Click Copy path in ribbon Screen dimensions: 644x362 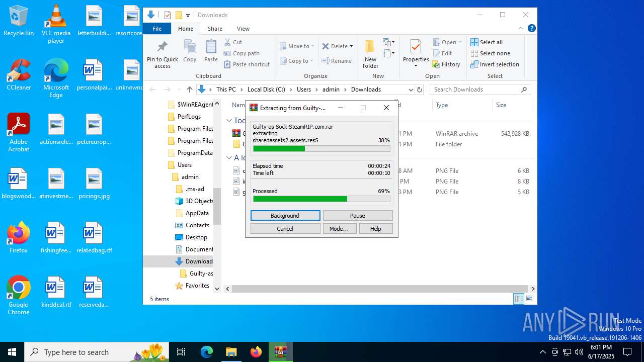click(x=242, y=53)
